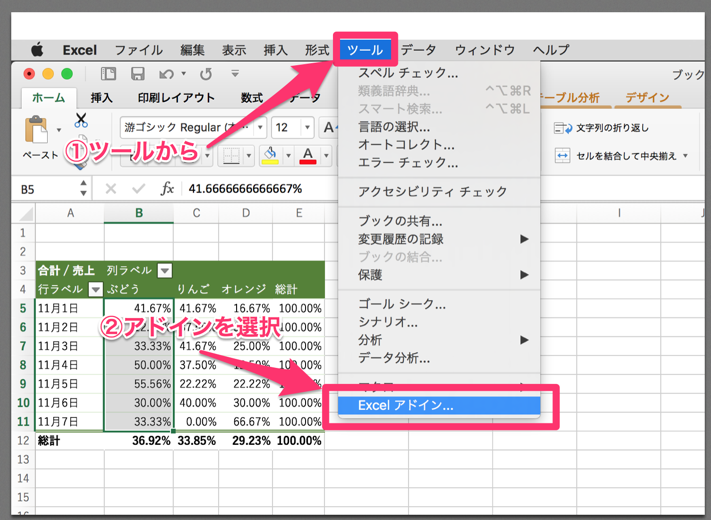Click the ツール menu title

pyautogui.click(x=365, y=50)
